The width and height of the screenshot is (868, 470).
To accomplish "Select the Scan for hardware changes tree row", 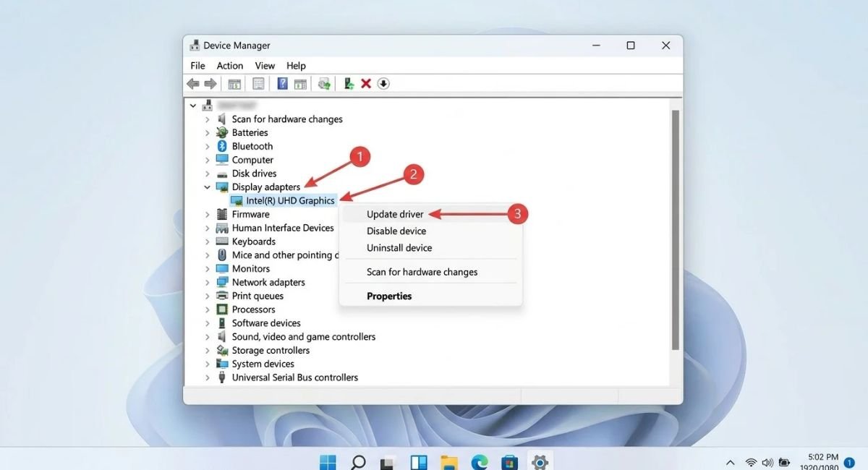I will [287, 119].
